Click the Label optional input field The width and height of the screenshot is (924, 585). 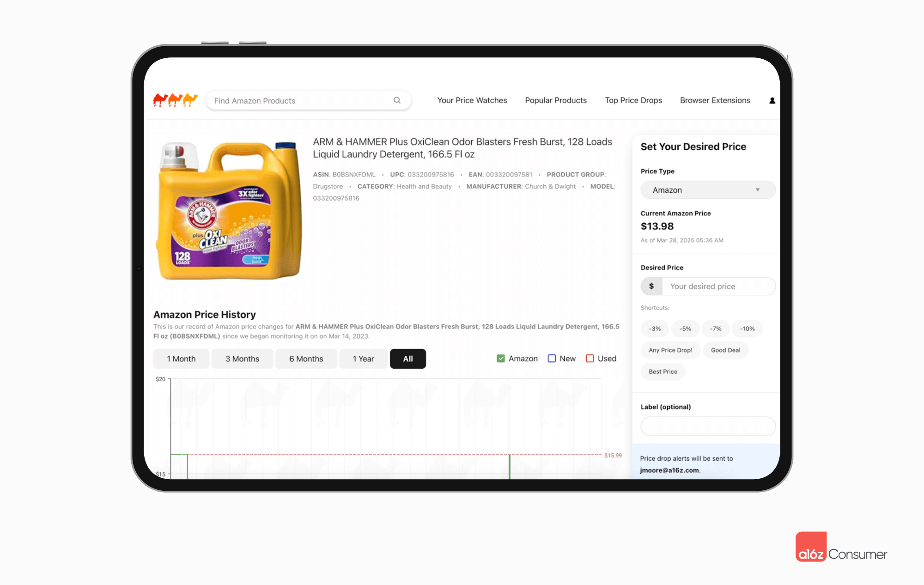point(708,426)
